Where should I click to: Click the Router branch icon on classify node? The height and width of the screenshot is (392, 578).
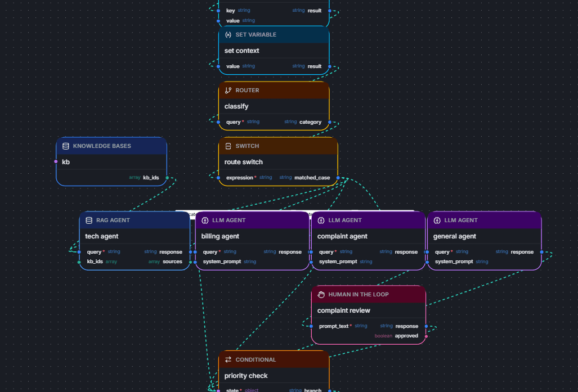coord(228,90)
